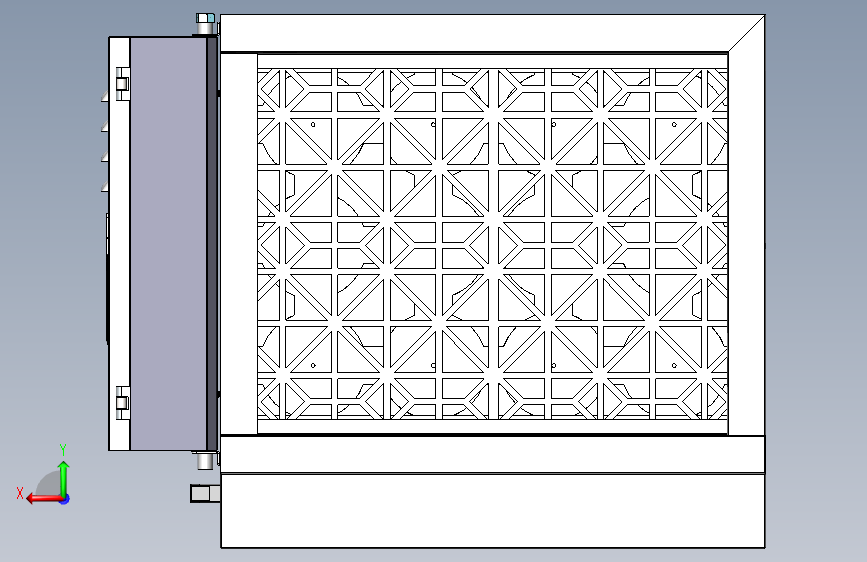
Task: Select the hex bolt head atop the model
Action: coord(205,18)
